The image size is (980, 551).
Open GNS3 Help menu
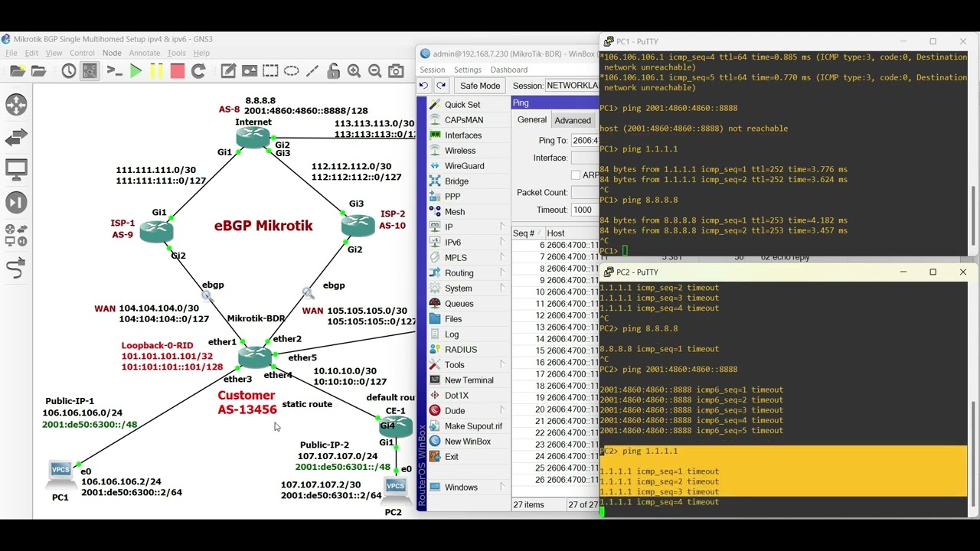tap(201, 53)
